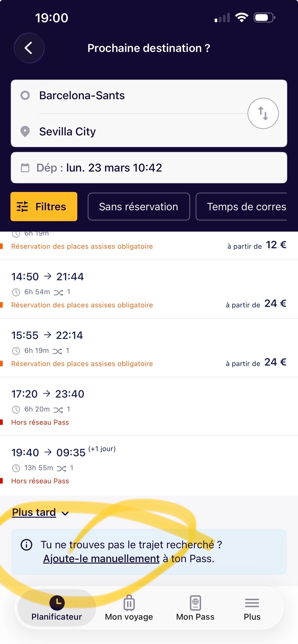Toggle the Sans réservation filter

click(x=139, y=207)
